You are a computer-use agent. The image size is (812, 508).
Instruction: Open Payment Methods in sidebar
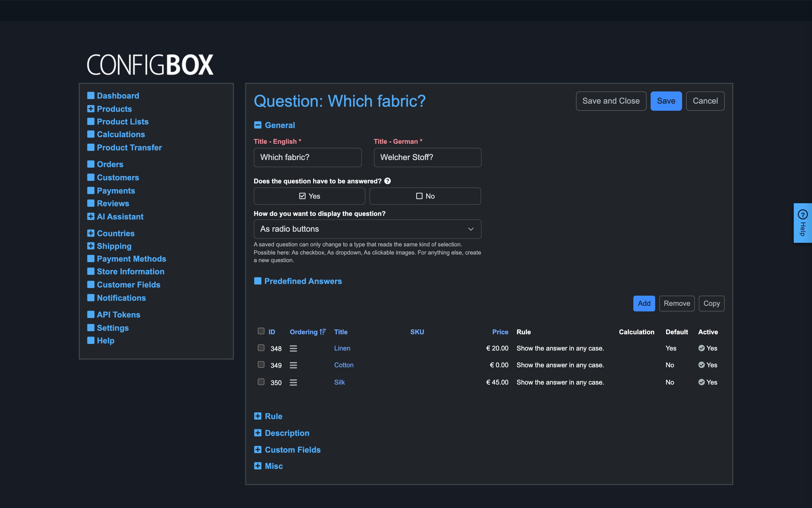point(131,259)
